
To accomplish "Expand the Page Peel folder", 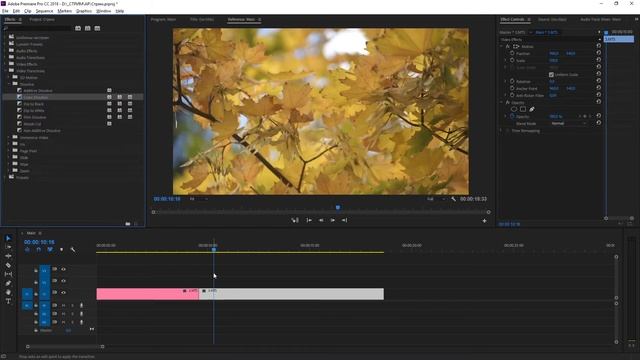I will pyautogui.click(x=9, y=151).
